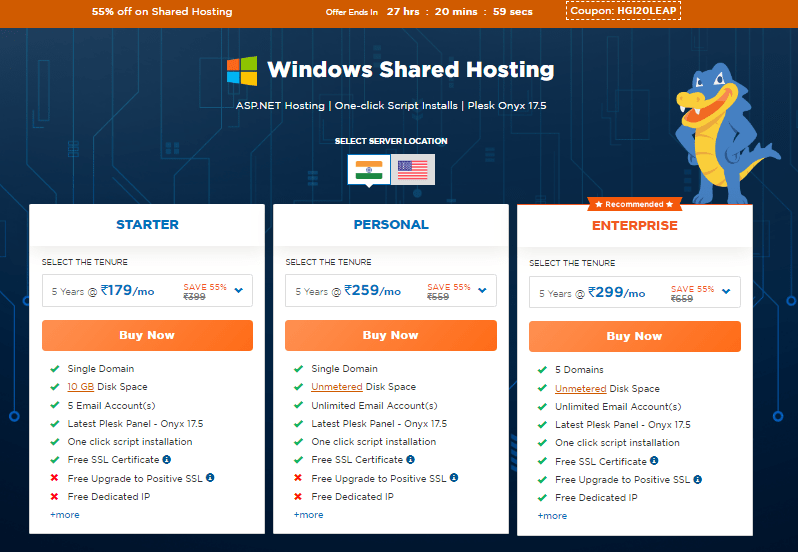Click the 55% off on Shared Hosting text
The image size is (798, 552).
tap(162, 12)
